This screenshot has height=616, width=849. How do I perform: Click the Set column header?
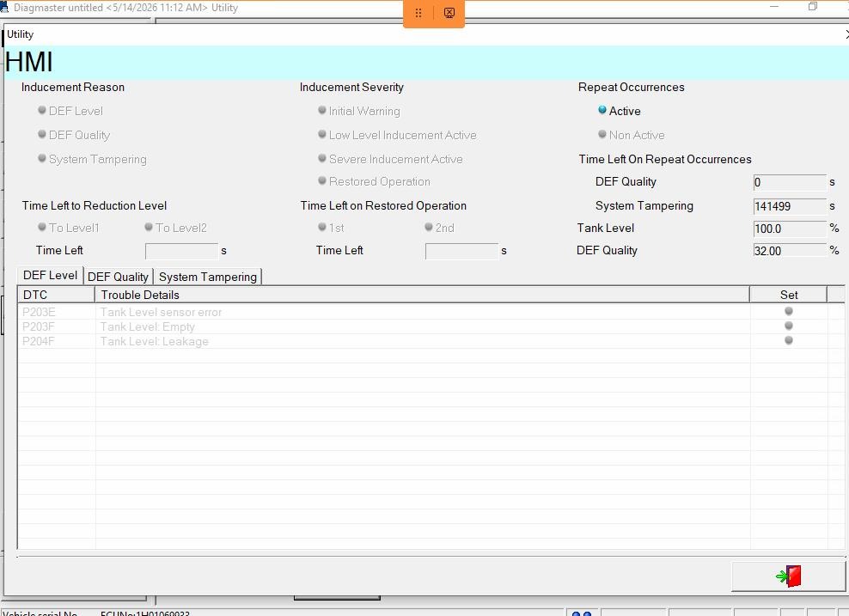point(788,295)
